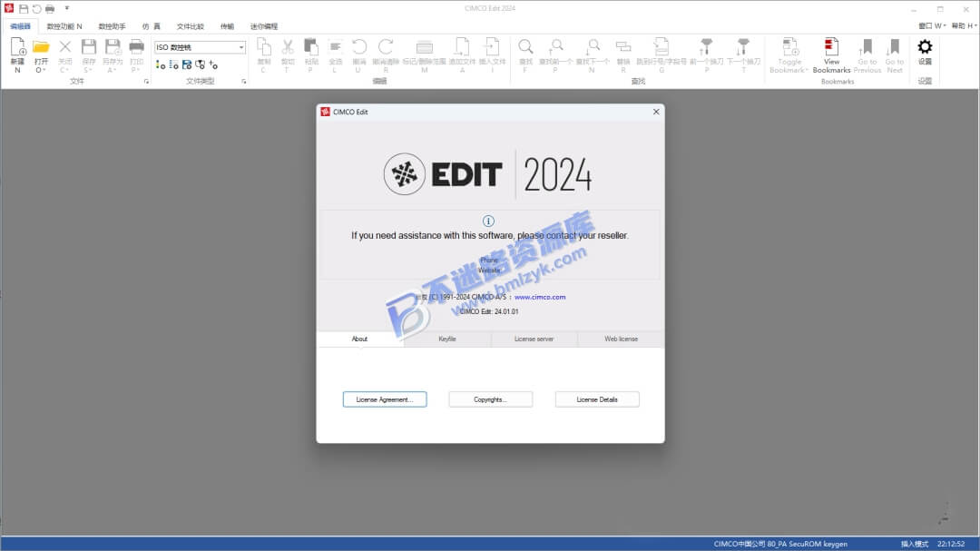Open the File Type (文件类型) group dialog launcher
This screenshot has height=551, width=980.
pos(244,82)
